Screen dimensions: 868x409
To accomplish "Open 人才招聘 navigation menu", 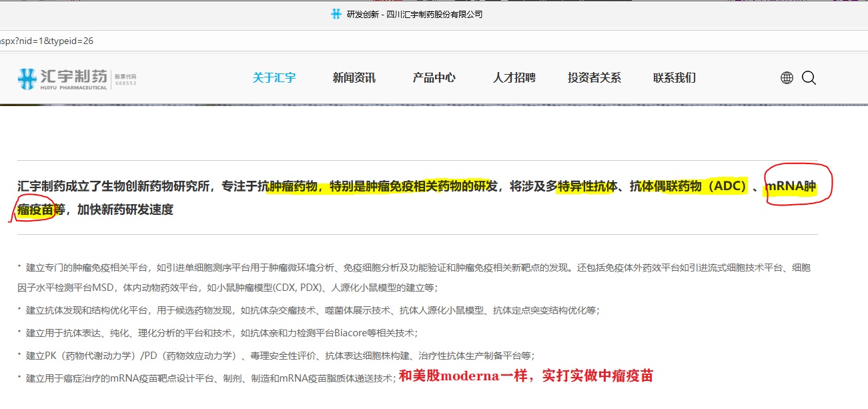I will 514,78.
